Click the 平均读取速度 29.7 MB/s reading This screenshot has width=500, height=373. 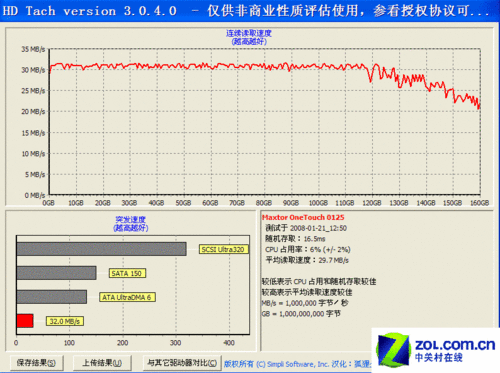tap(307, 260)
